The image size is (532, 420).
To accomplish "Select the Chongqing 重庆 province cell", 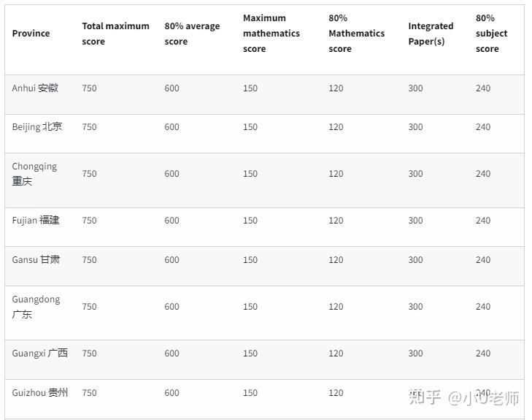I will [x=34, y=174].
